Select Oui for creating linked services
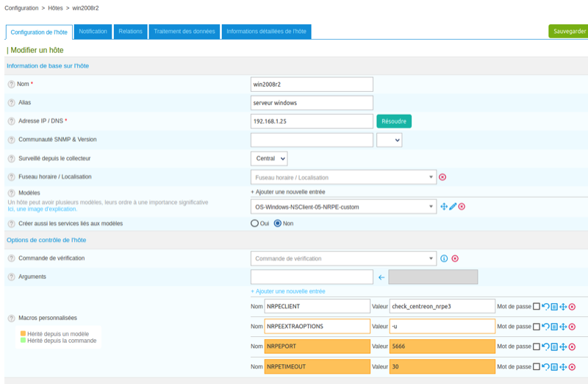The width and height of the screenshot is (588, 384). [254, 223]
